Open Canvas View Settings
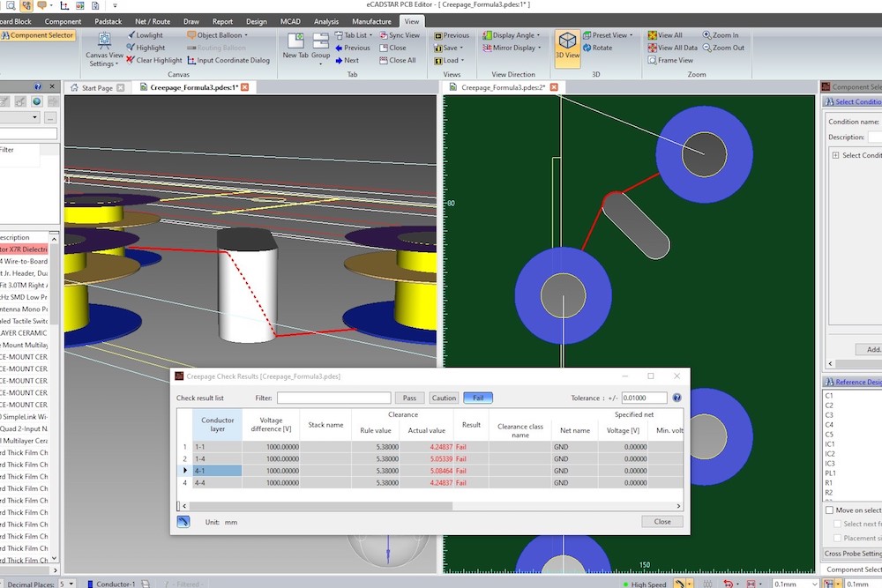 103,51
